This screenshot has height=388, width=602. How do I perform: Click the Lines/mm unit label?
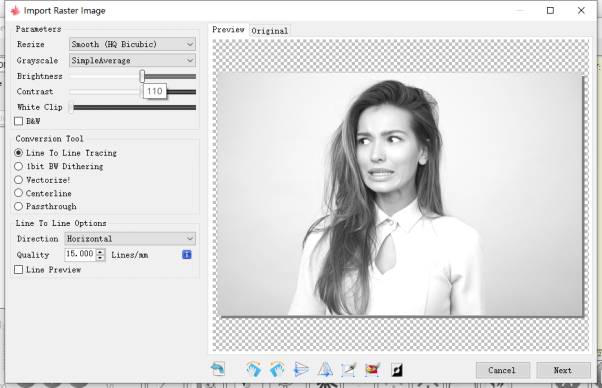coord(130,255)
